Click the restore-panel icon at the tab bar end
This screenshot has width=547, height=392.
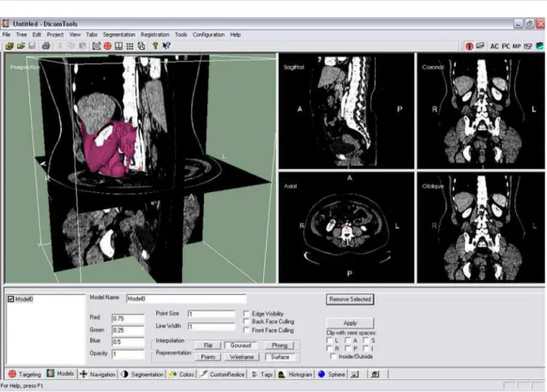pyautogui.click(x=375, y=374)
